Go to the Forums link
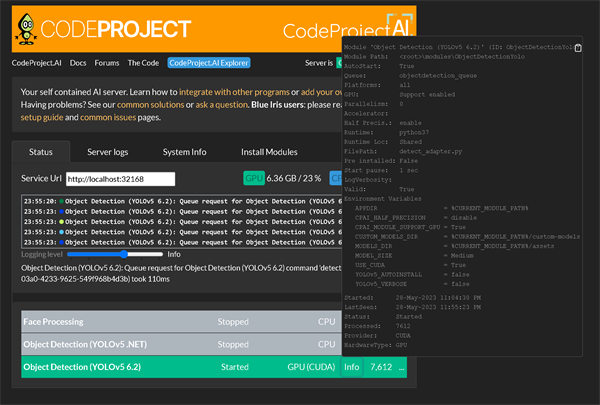 (107, 63)
